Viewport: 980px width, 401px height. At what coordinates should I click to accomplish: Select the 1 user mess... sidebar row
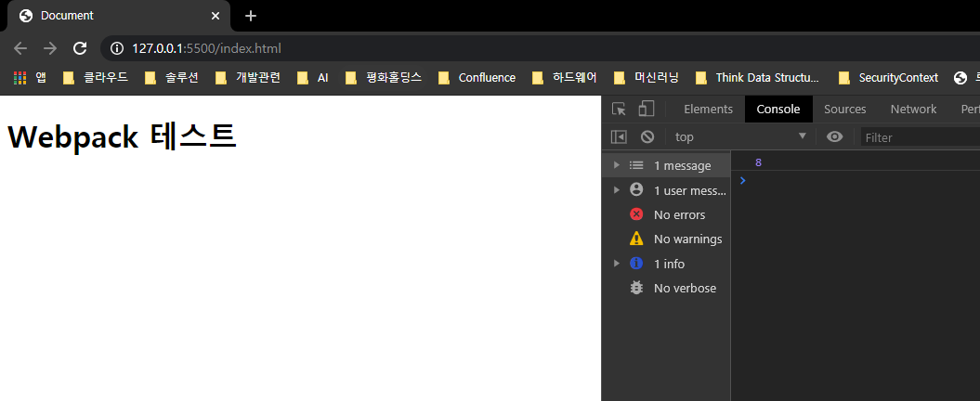click(666, 190)
